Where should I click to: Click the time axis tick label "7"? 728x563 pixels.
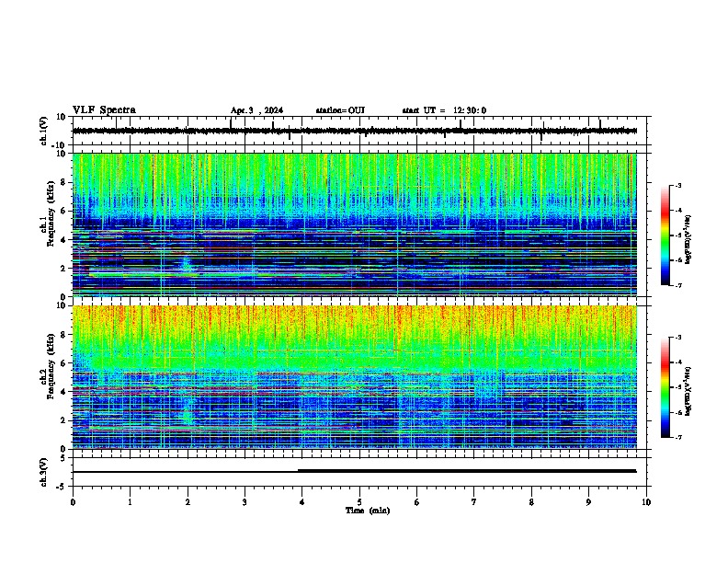tap(474, 502)
